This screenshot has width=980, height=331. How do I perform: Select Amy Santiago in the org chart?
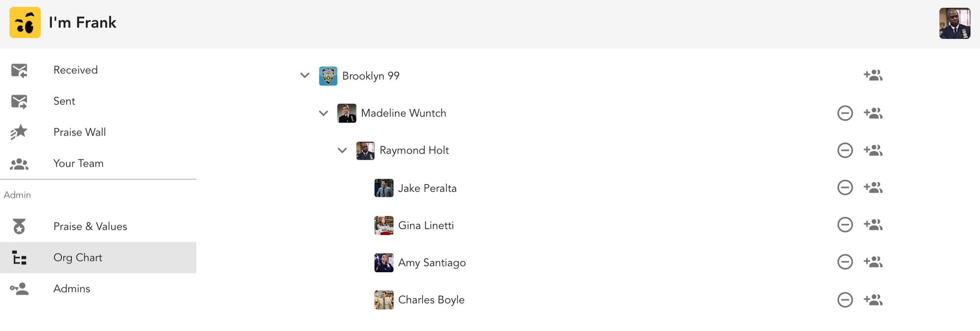432,262
